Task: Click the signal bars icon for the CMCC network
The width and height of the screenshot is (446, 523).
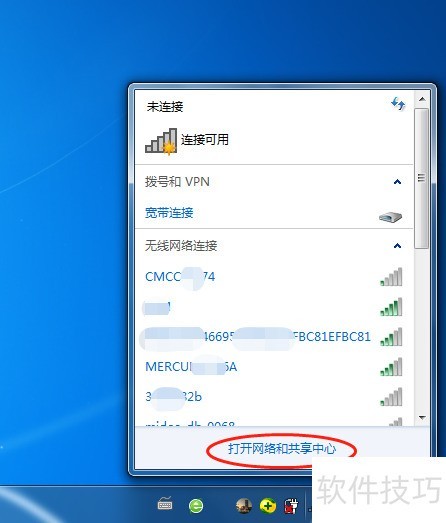Action: tap(391, 277)
